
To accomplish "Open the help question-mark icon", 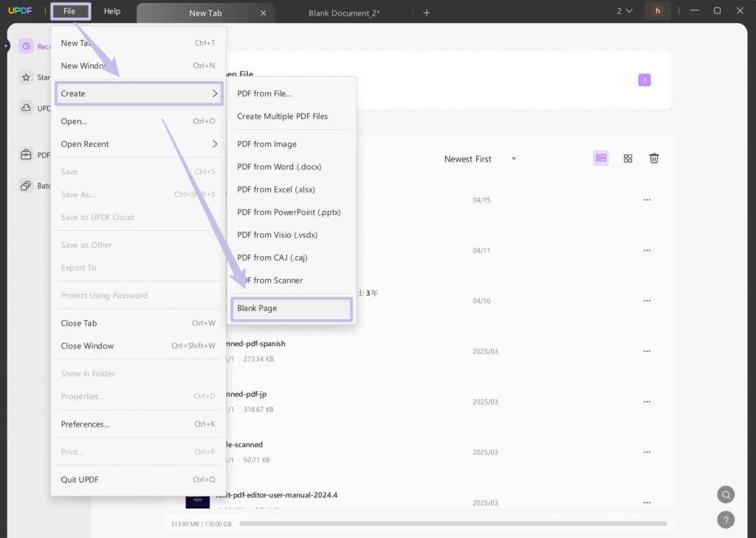I will tap(726, 520).
